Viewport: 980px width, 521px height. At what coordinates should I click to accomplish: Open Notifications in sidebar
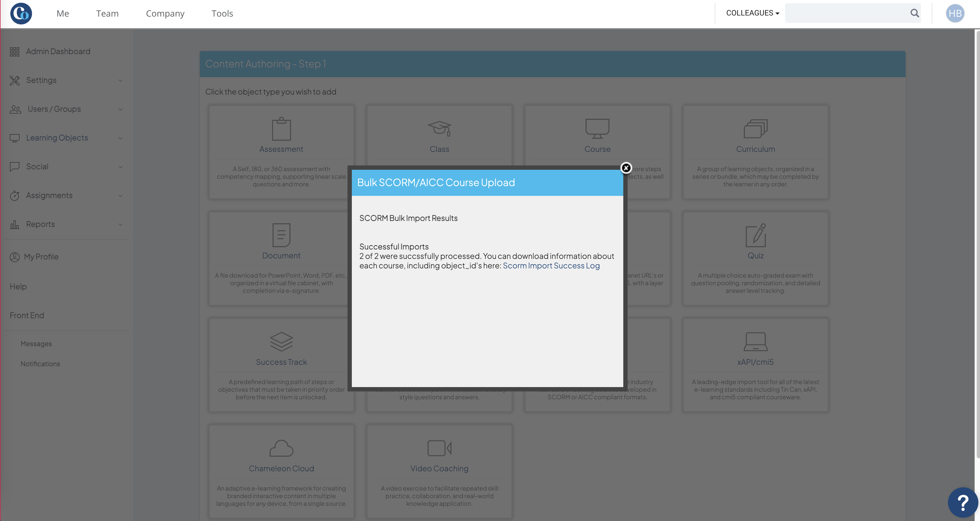pos(40,364)
